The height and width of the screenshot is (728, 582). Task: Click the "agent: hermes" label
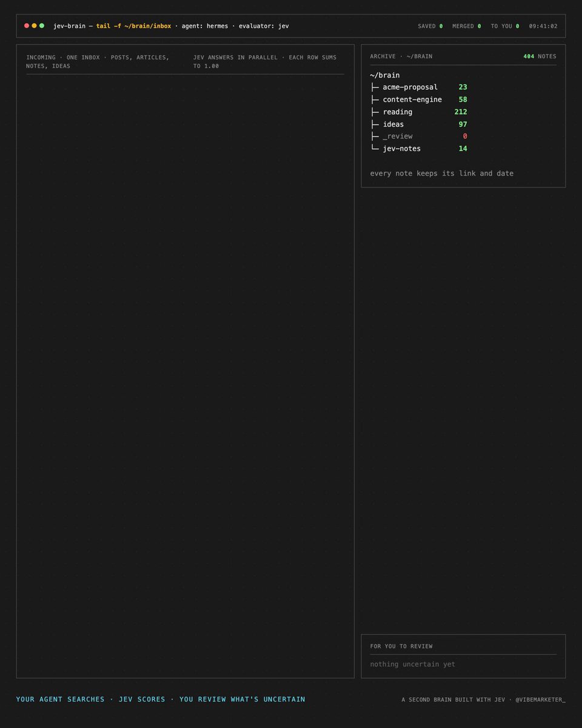click(206, 26)
